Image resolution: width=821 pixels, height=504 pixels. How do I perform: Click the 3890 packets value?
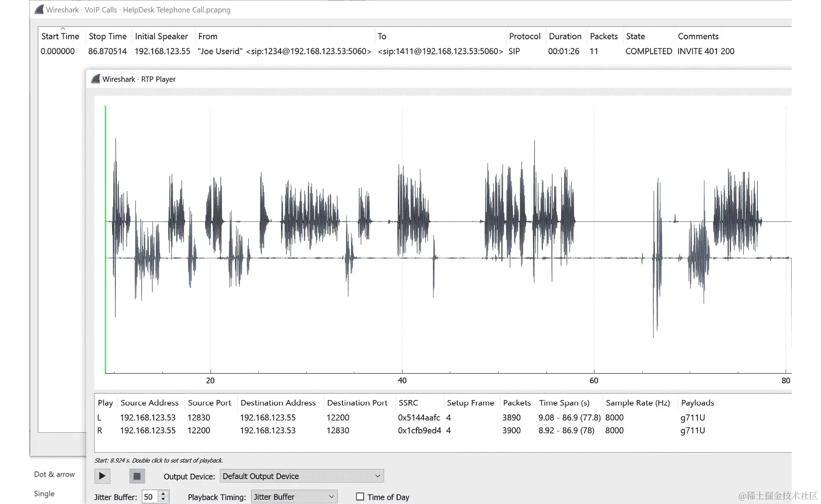512,417
